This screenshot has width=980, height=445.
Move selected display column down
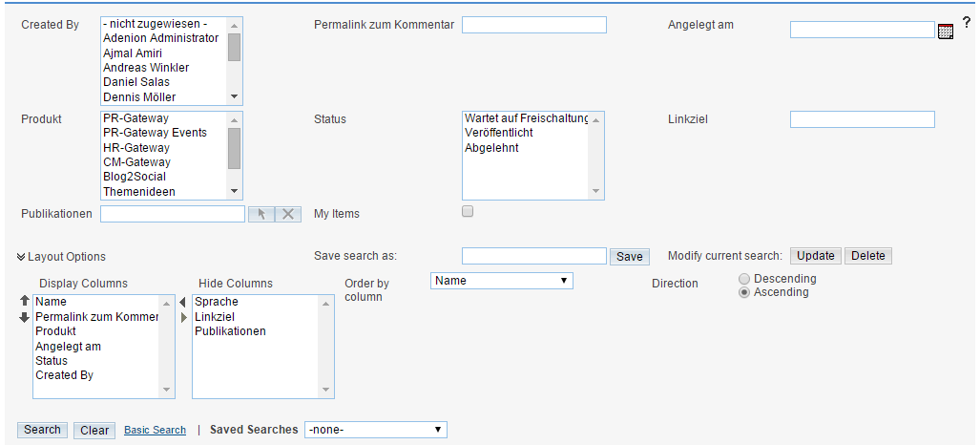point(25,317)
